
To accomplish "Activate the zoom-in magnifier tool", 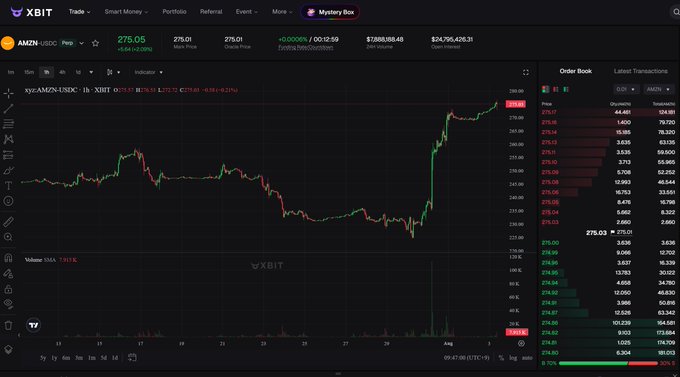I will (8, 237).
